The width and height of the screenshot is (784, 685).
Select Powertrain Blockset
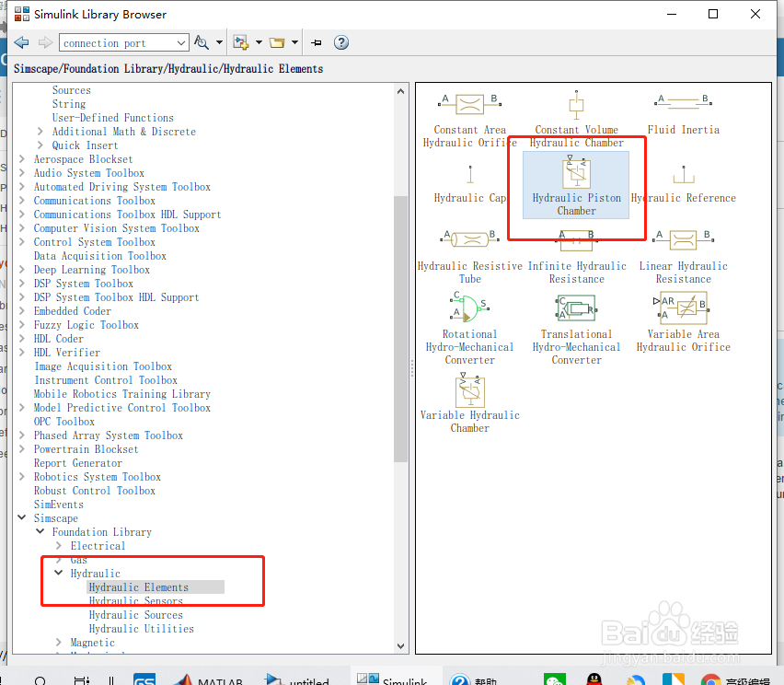[x=86, y=448]
